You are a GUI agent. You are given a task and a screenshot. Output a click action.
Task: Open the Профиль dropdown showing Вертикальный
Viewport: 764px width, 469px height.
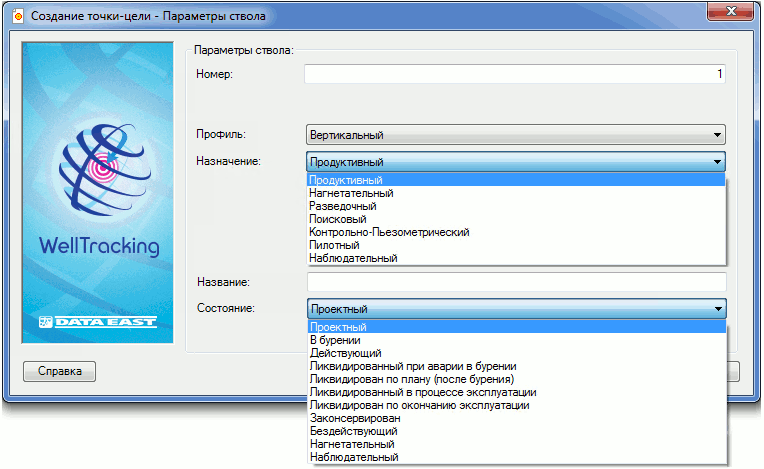tap(515, 135)
